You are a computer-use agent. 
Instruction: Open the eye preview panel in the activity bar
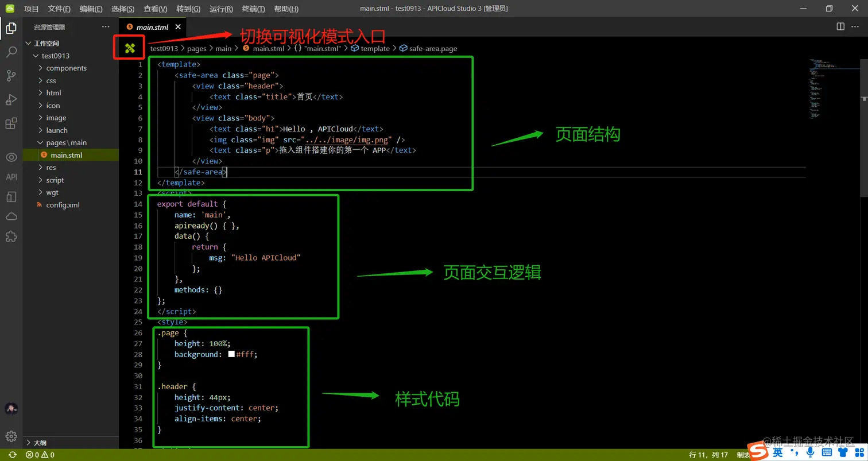[x=11, y=157]
